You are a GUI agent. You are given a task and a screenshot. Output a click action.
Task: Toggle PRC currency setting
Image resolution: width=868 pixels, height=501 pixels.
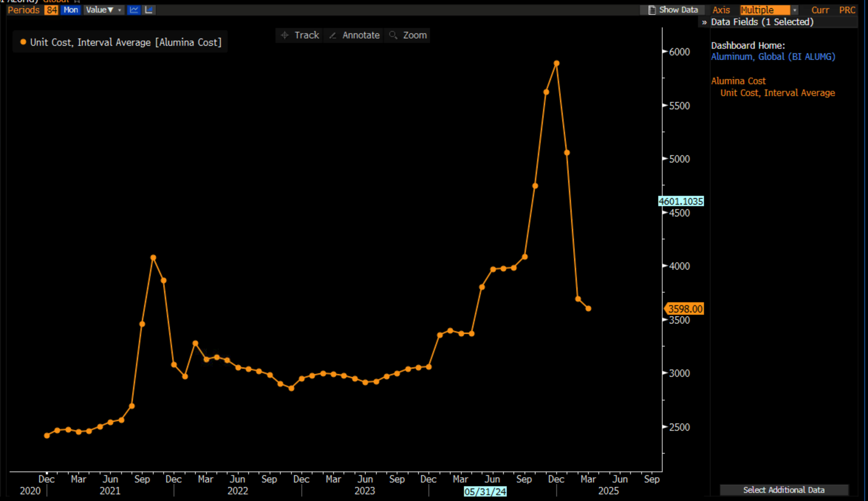click(x=847, y=10)
